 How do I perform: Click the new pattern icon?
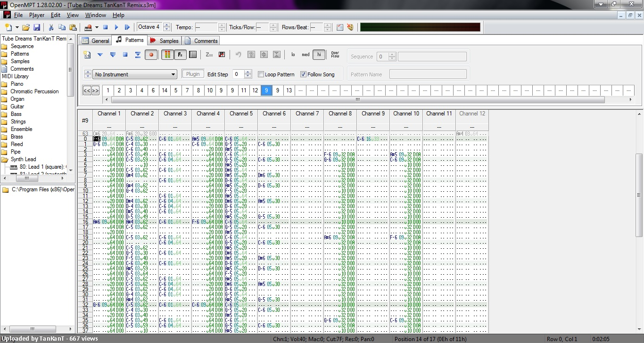pyautogui.click(x=87, y=55)
